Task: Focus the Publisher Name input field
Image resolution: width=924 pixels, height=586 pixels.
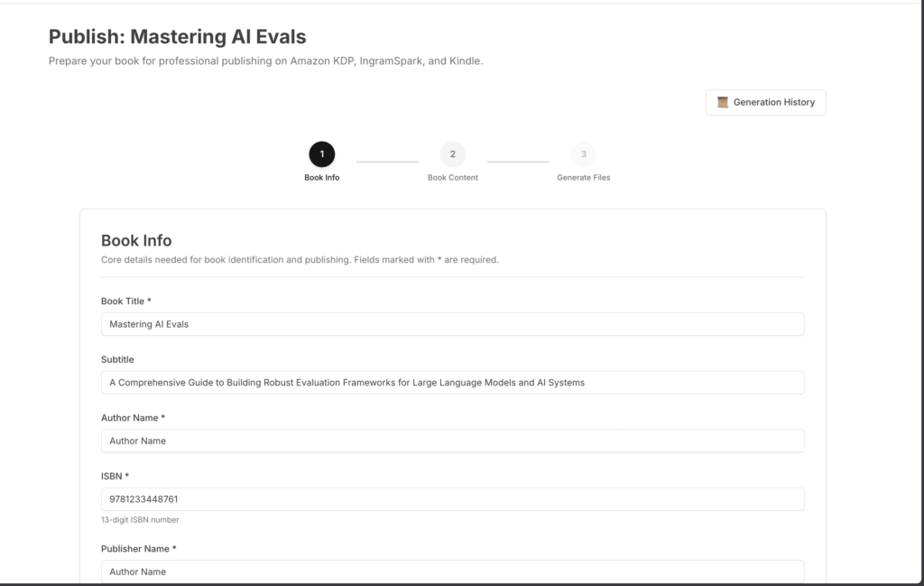Action: (x=452, y=572)
